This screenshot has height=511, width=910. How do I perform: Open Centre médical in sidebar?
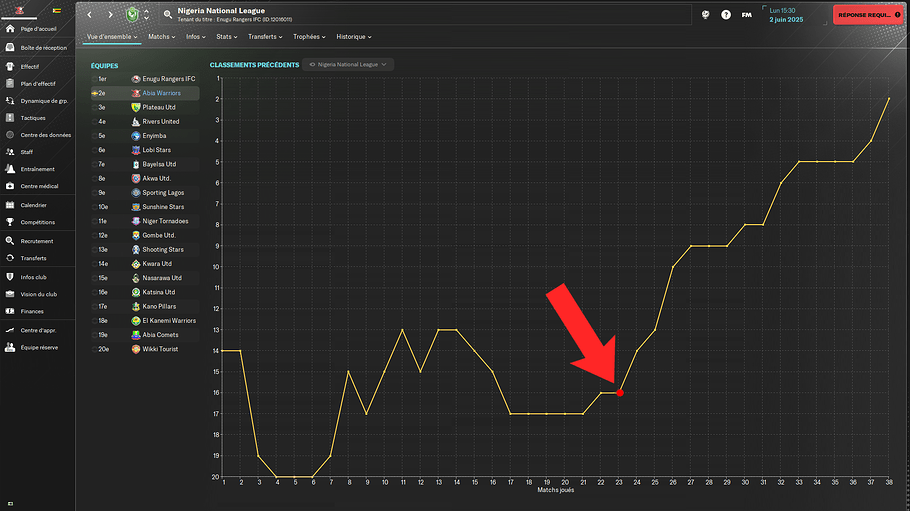[x=39, y=186]
